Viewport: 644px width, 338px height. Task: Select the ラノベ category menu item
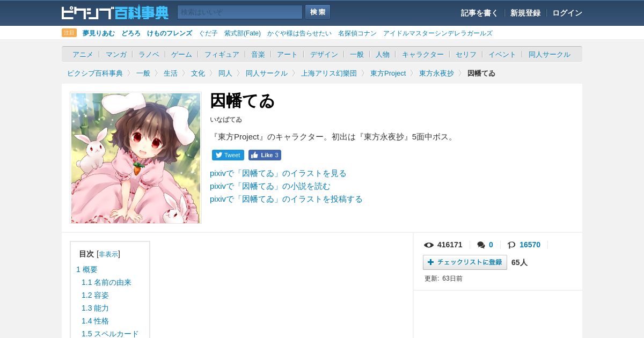click(149, 54)
